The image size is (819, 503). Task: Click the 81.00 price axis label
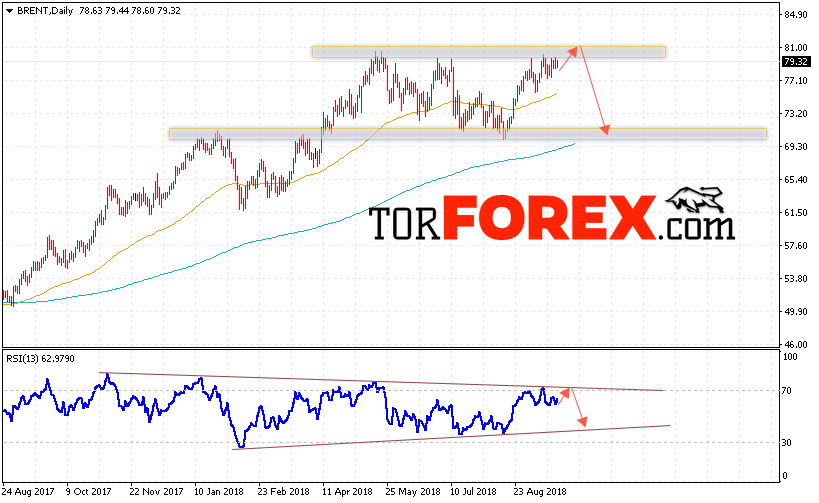pyautogui.click(x=795, y=48)
